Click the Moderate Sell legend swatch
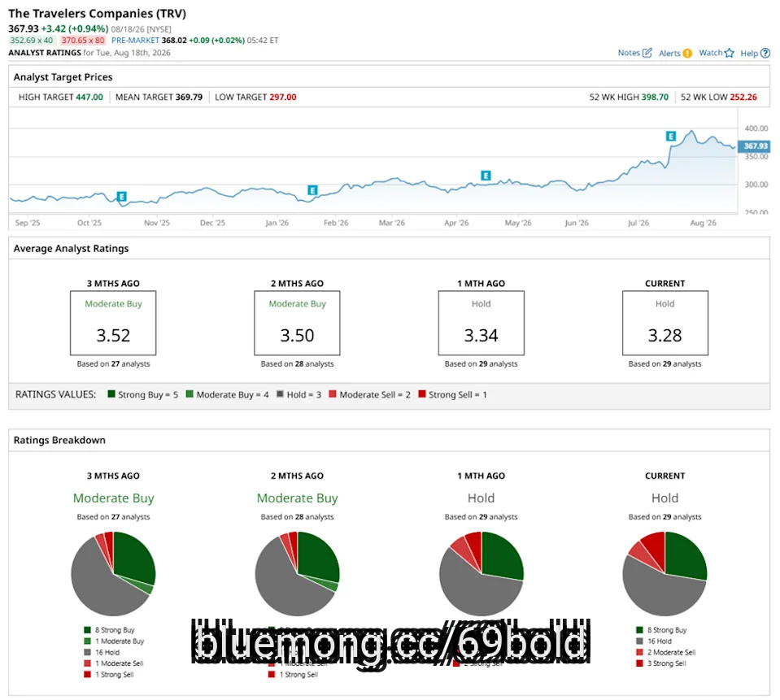Image resolution: width=780 pixels, height=700 pixels. (333, 393)
